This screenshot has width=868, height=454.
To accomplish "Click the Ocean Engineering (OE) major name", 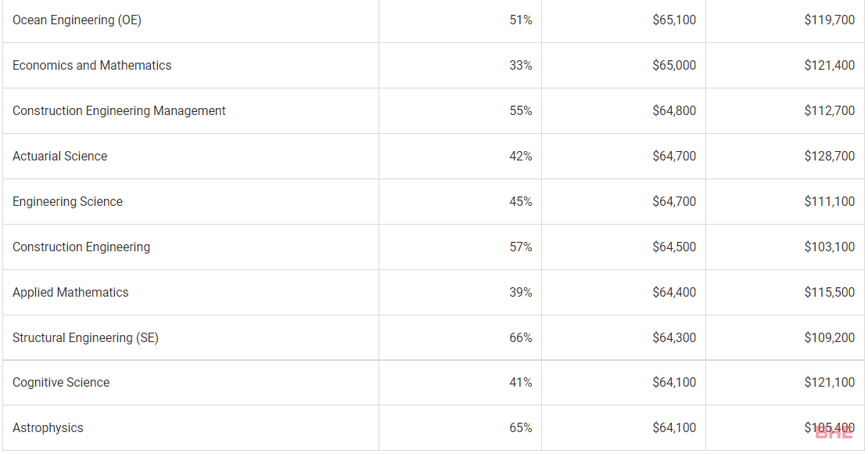I will pyautogui.click(x=77, y=20).
